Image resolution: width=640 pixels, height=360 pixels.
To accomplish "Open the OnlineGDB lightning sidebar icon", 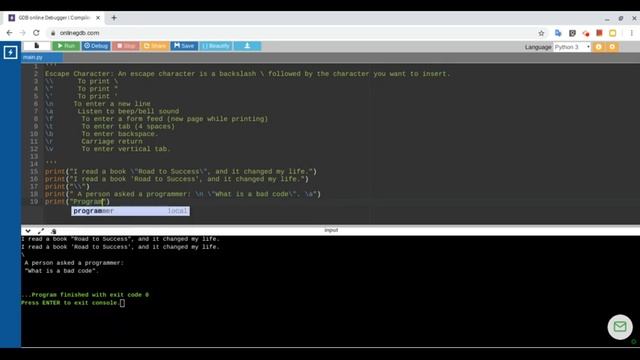I will click(x=10, y=52).
